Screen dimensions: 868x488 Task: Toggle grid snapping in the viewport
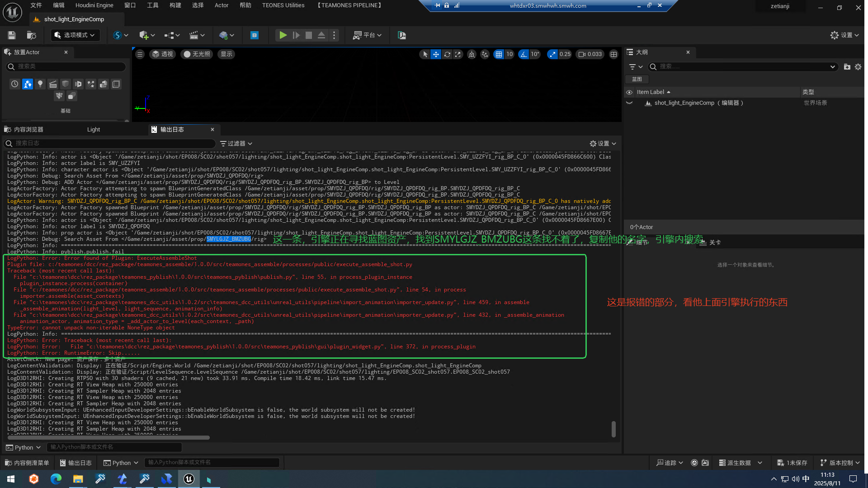(x=499, y=54)
